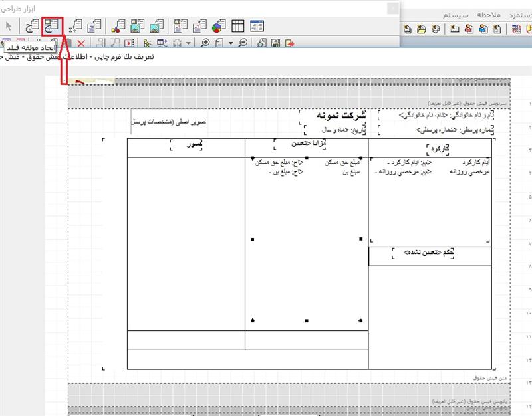Open the page size dropdown arrow
The height and width of the screenshot is (416, 532).
pos(230,43)
